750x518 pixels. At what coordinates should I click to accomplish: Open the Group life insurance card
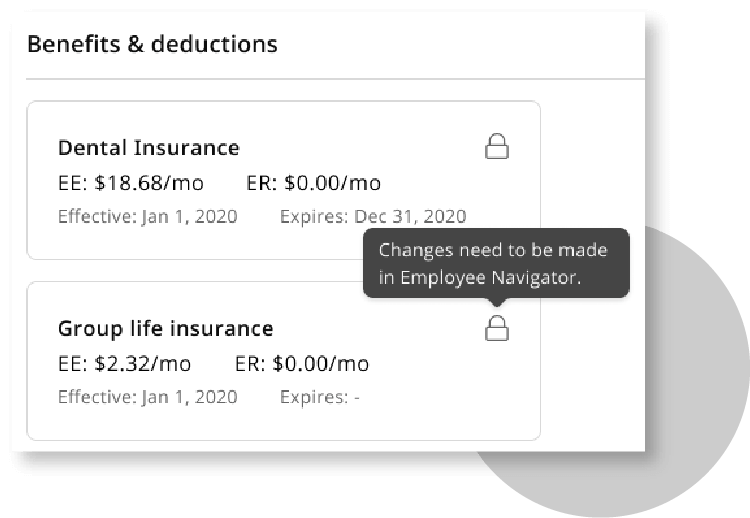tap(284, 361)
